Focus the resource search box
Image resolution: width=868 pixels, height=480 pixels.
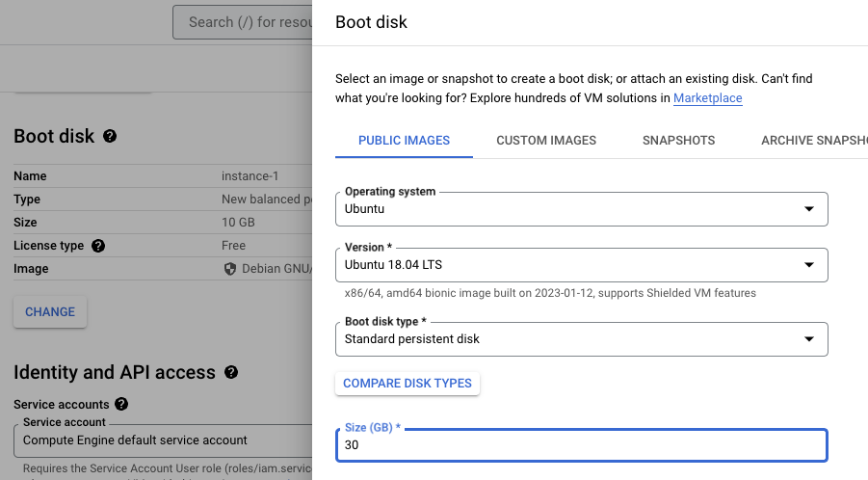[x=242, y=22]
